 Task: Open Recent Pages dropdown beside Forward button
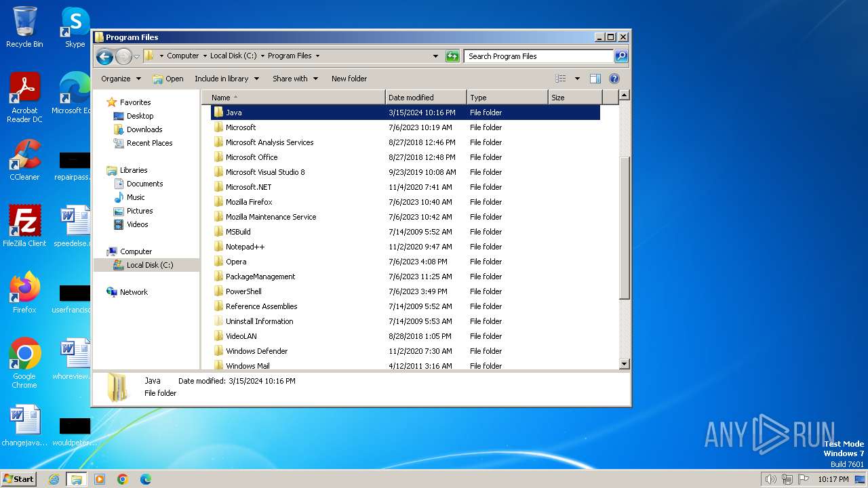tap(137, 56)
